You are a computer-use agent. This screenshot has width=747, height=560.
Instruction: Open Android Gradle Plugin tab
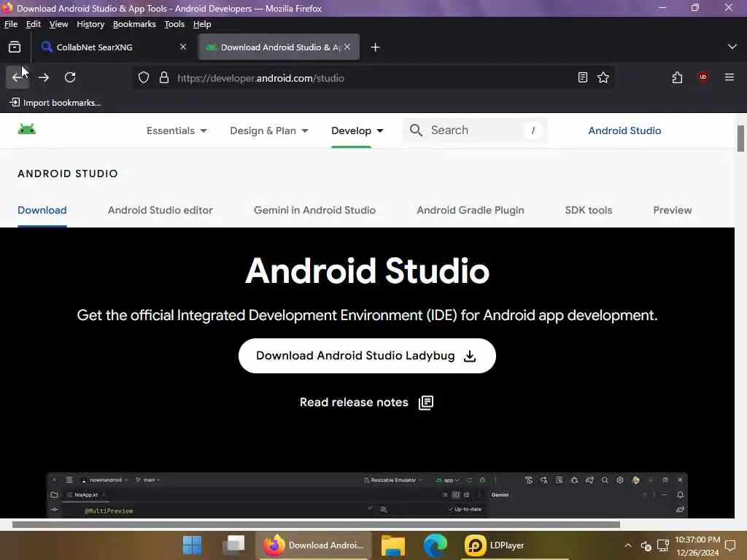(x=471, y=210)
